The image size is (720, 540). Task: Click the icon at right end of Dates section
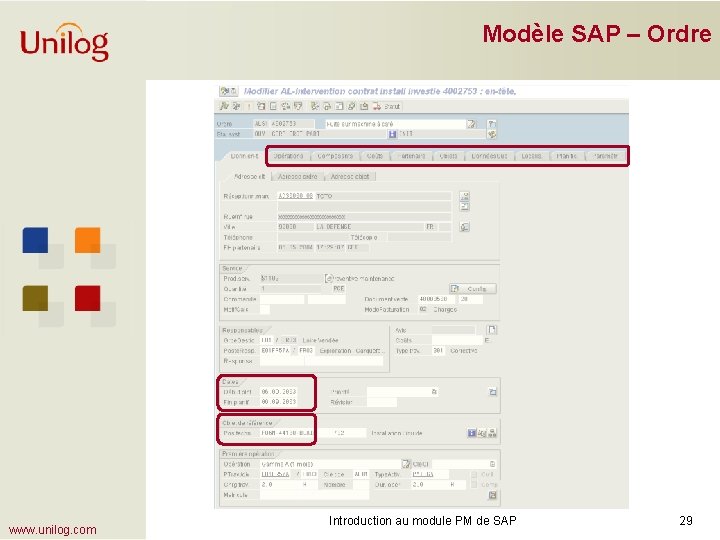pos(493,392)
